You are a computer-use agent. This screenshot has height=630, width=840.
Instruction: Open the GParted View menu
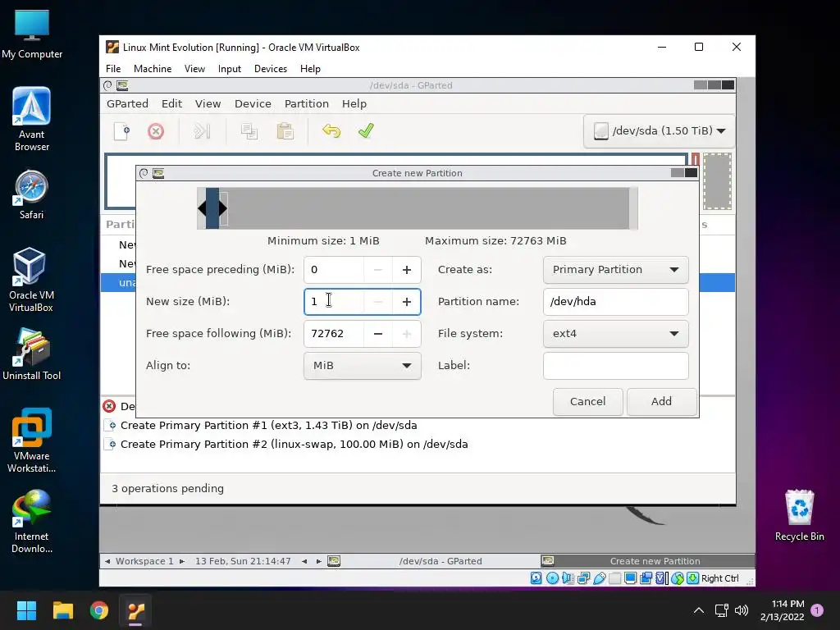pyautogui.click(x=208, y=104)
